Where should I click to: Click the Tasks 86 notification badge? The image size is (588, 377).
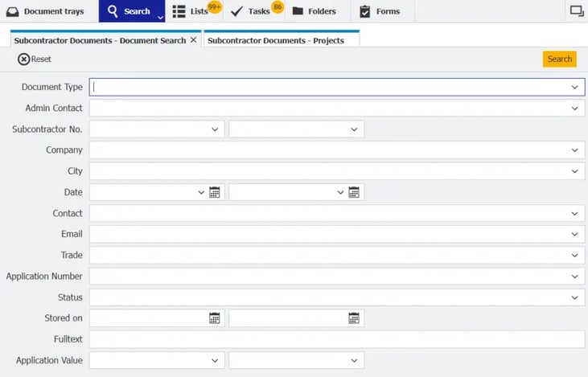pos(278,6)
